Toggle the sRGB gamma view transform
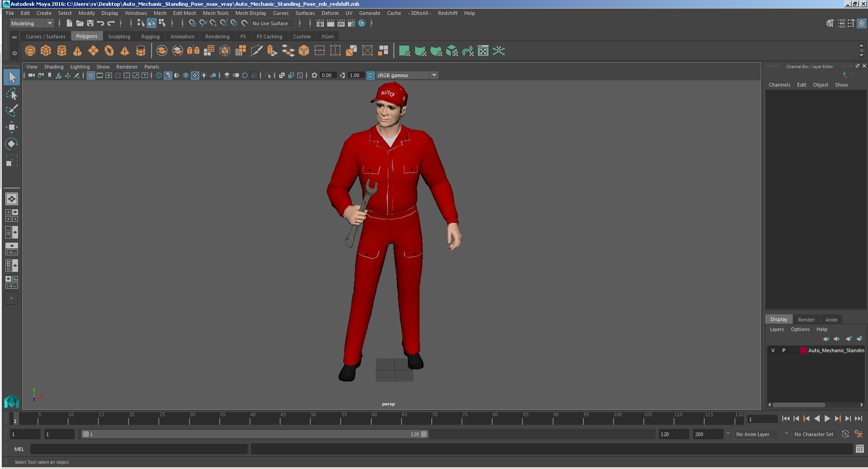This screenshot has width=868, height=469. pos(370,75)
